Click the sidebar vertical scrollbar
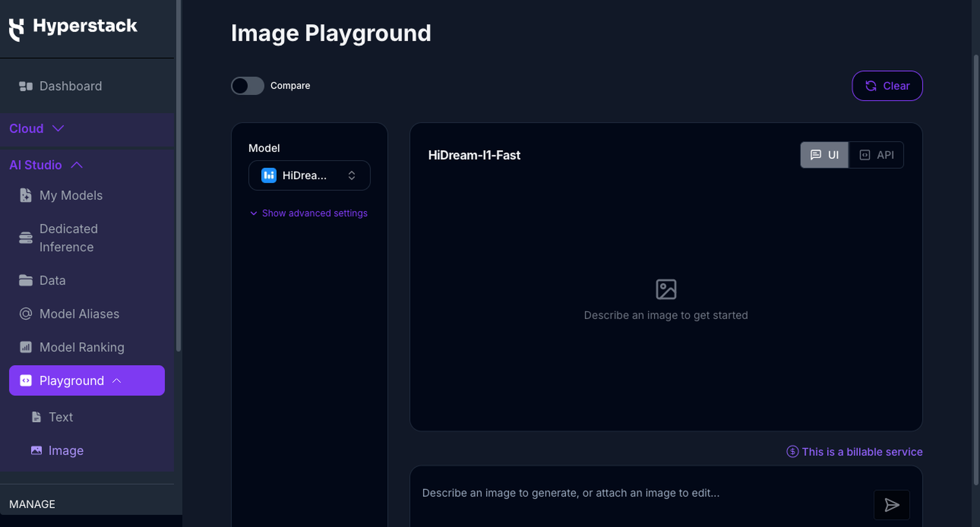The height and width of the screenshot is (527, 980). click(x=178, y=175)
